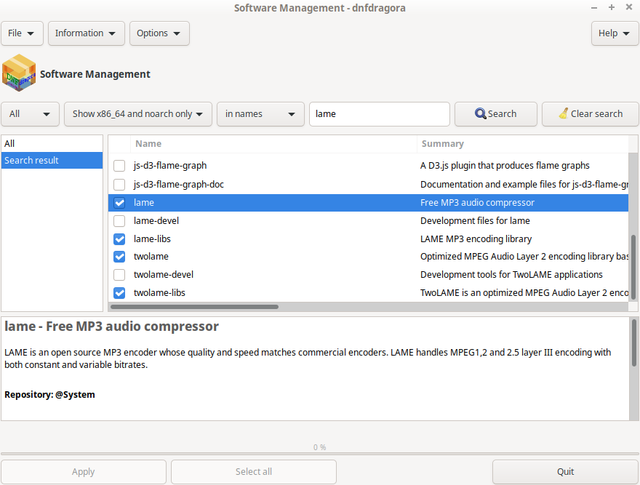Maximize the dnfdragora window
The width and height of the screenshot is (640, 485).
pyautogui.click(x=611, y=7)
